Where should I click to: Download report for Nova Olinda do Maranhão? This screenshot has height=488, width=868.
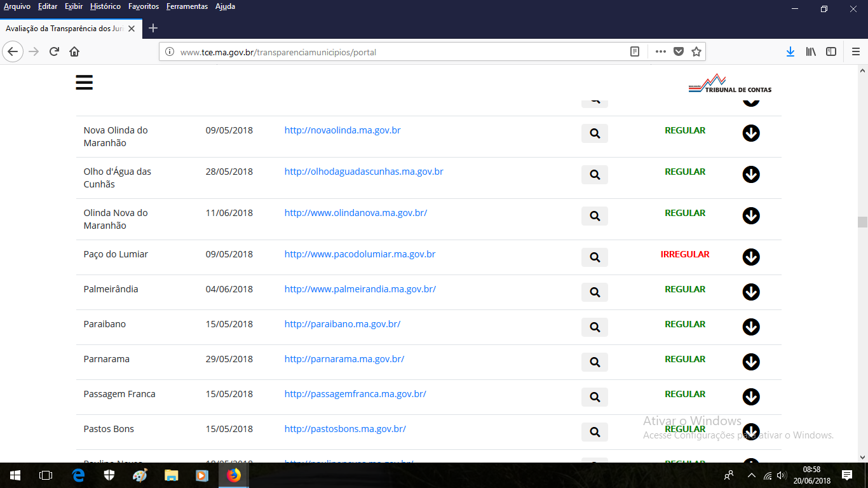pyautogui.click(x=751, y=133)
